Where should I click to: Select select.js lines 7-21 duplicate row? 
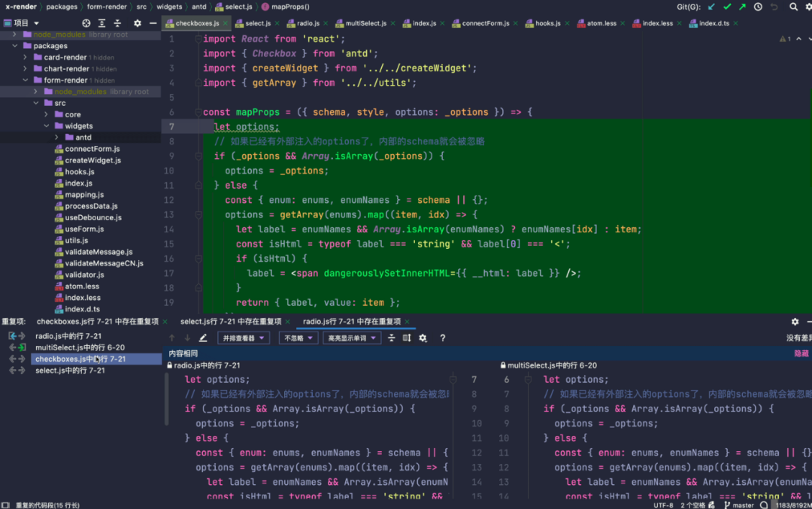click(71, 370)
